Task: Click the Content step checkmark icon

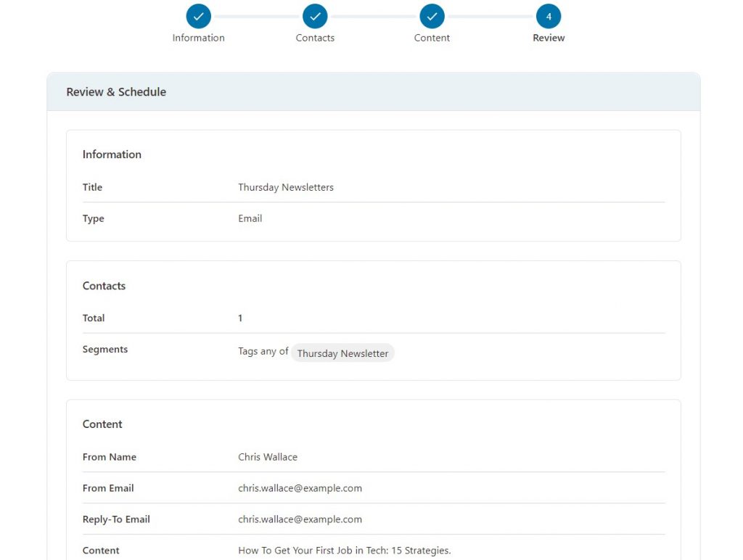Action: pos(432,17)
